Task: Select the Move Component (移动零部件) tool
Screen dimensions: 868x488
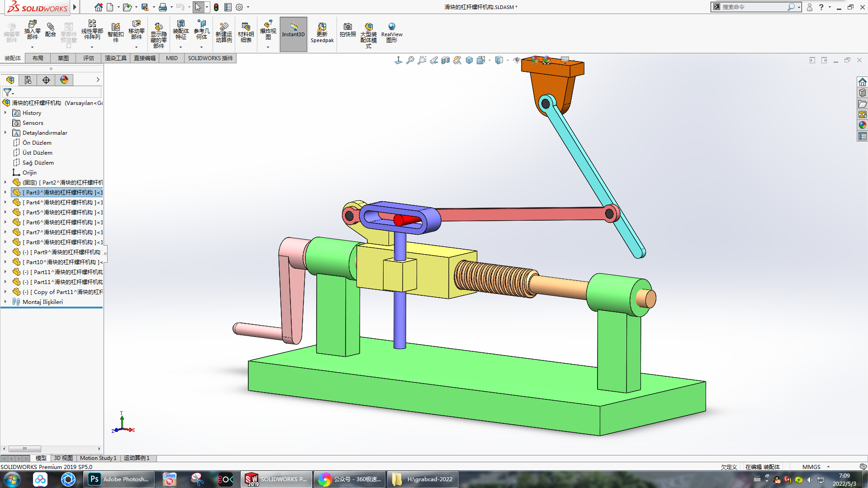Action: tap(136, 30)
